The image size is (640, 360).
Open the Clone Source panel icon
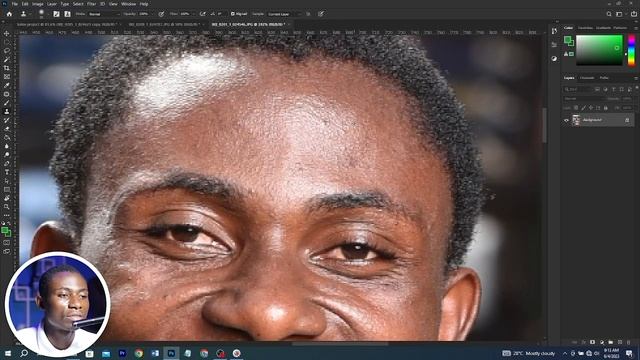click(x=67, y=14)
